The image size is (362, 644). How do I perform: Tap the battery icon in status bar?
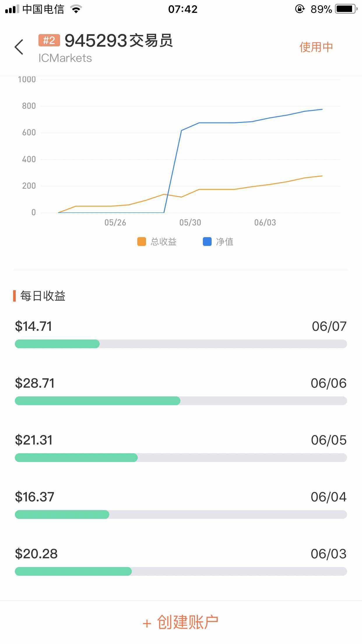(346, 9)
